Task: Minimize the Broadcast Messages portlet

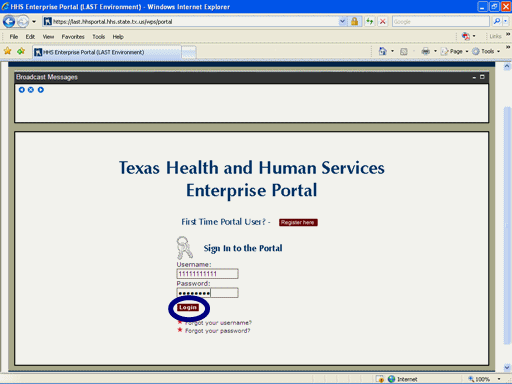Action: (x=474, y=77)
